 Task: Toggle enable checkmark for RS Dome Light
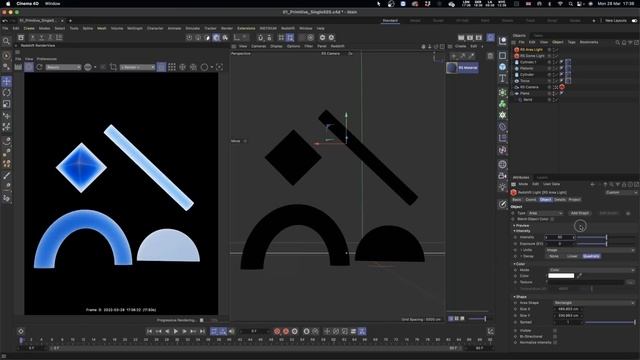pos(556,56)
